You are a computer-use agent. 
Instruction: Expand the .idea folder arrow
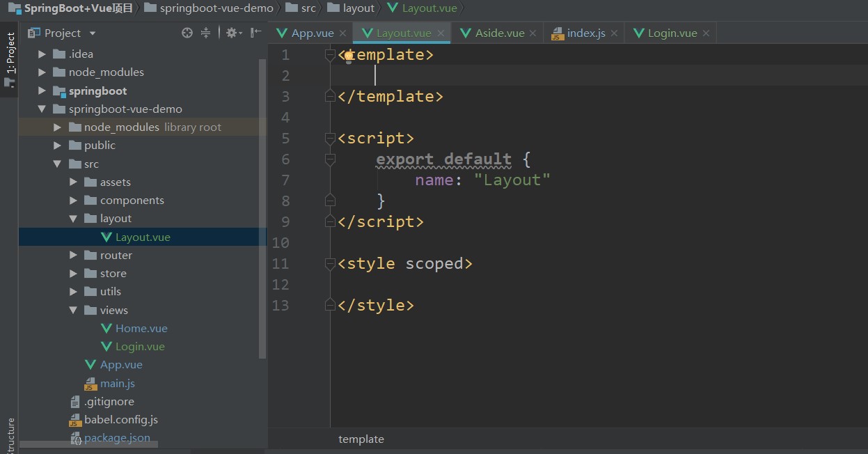(42, 54)
